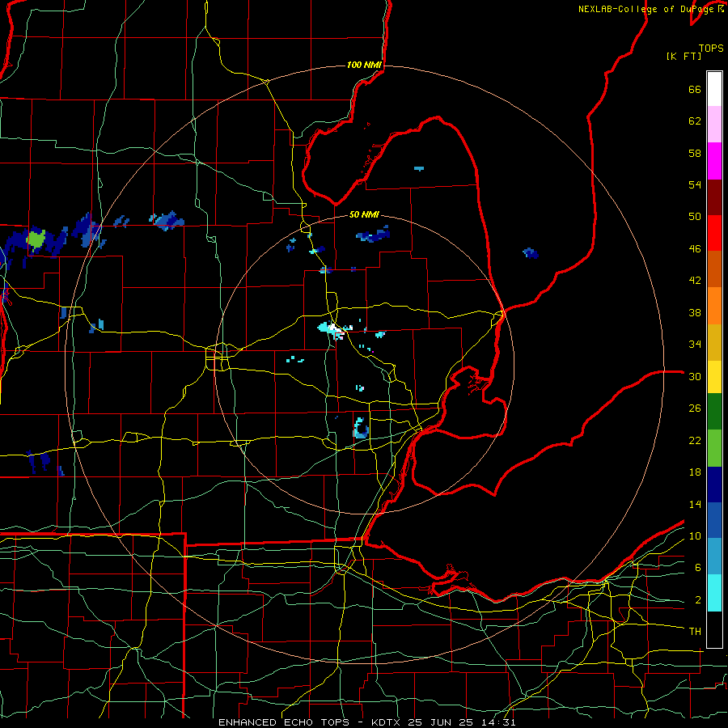Select the bright yellow legend band

[714, 376]
